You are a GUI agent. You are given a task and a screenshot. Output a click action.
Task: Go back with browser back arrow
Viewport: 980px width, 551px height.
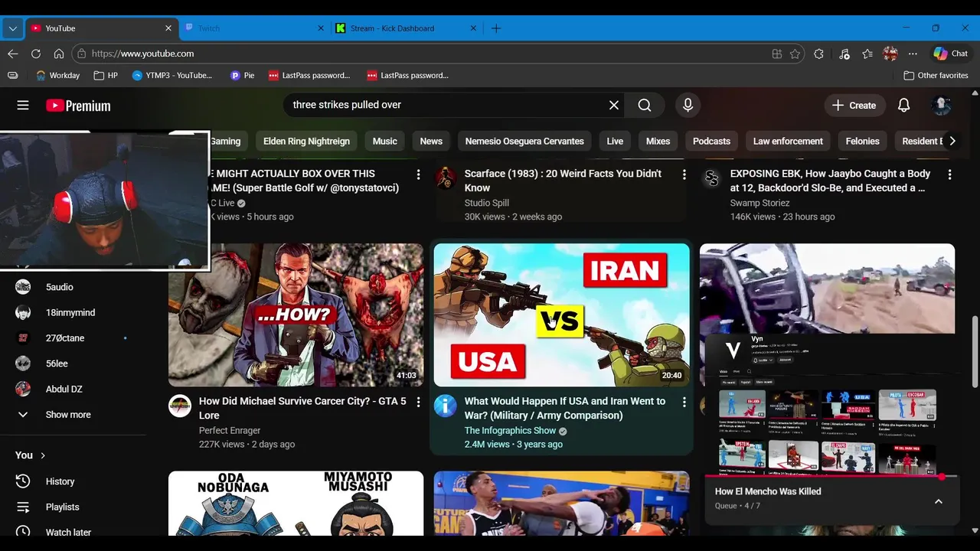tap(12, 54)
